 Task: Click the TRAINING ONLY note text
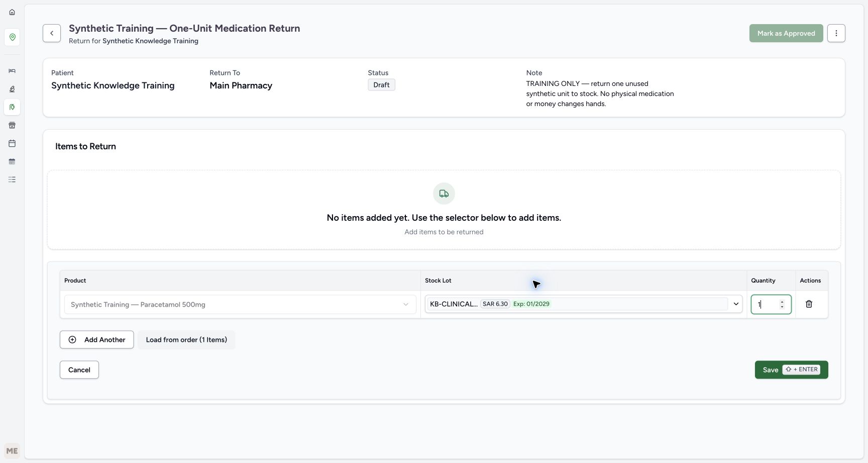click(600, 94)
